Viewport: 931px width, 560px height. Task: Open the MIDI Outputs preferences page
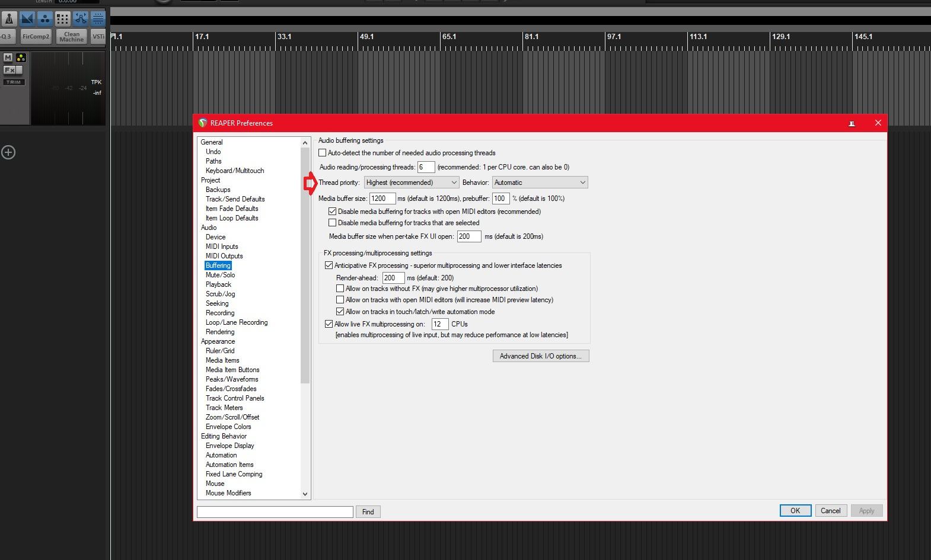coord(224,256)
